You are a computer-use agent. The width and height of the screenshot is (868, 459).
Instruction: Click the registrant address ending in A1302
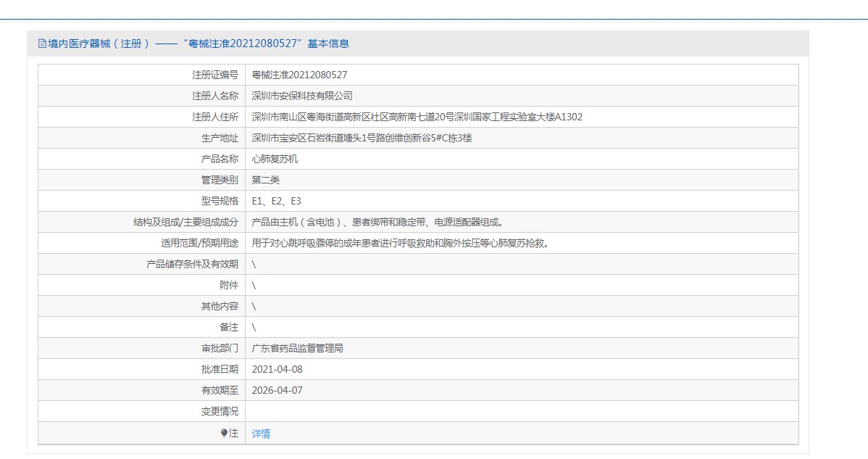[x=417, y=117]
